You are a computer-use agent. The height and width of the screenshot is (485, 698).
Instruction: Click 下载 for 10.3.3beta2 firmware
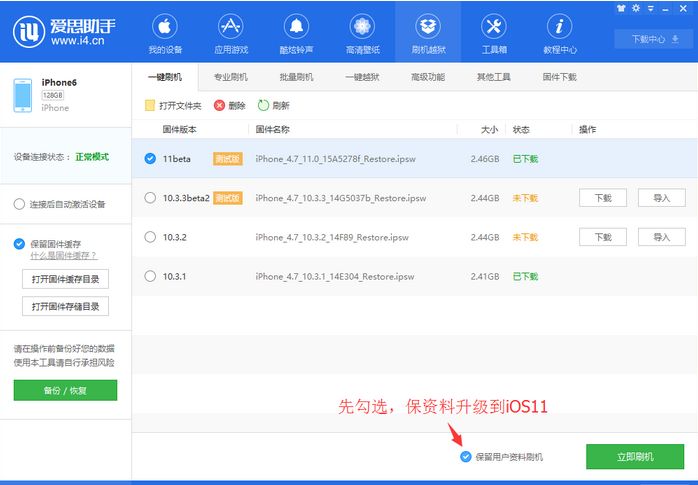(603, 198)
